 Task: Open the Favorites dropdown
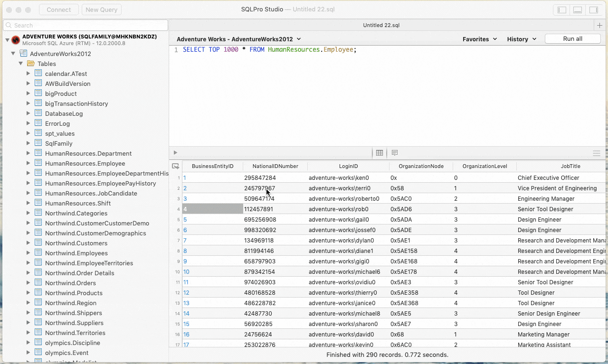tap(480, 39)
